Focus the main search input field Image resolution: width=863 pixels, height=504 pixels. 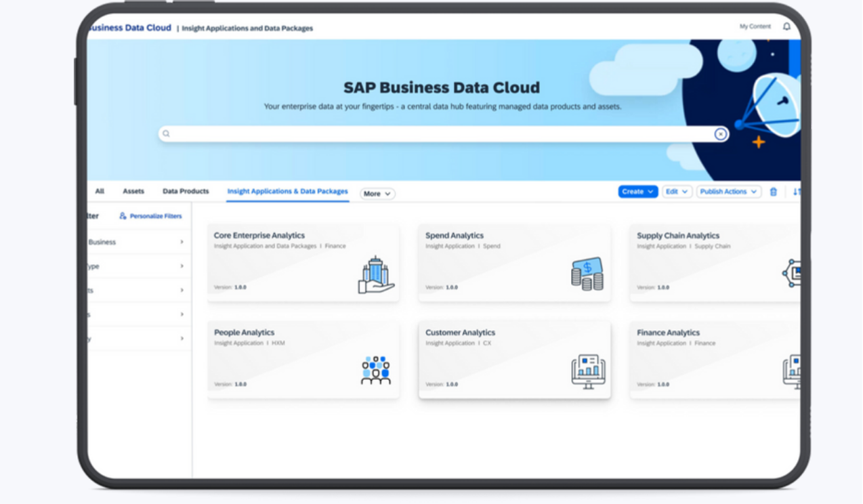444,134
